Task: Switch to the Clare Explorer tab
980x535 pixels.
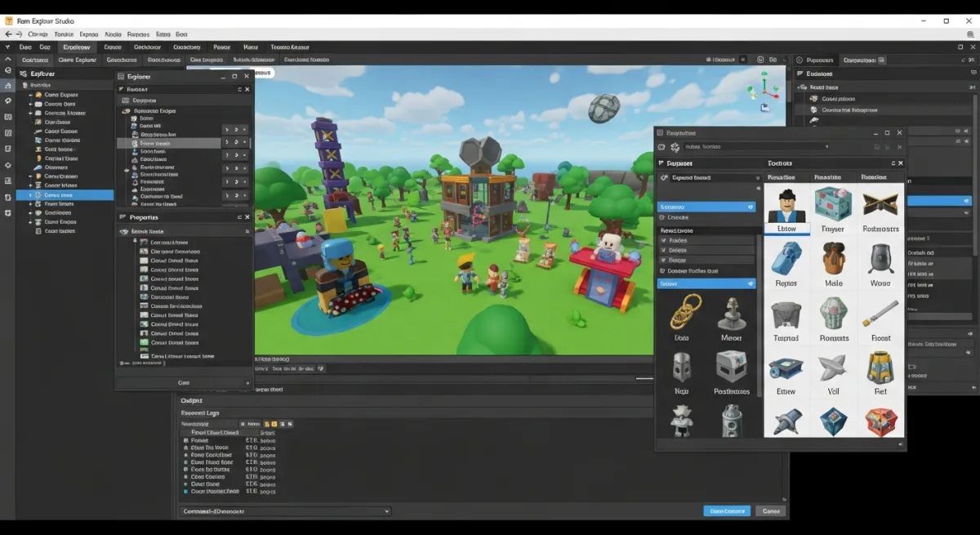Action: coord(78,60)
